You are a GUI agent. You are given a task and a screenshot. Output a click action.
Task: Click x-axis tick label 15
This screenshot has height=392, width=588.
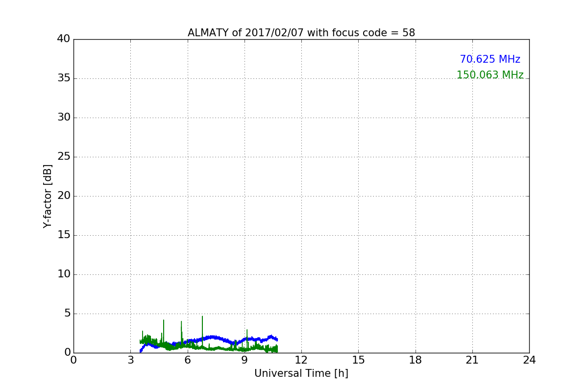click(358, 360)
